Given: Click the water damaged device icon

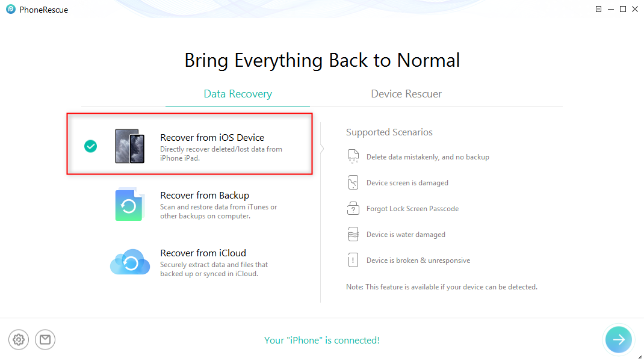Looking at the screenshot, I should click(x=353, y=235).
